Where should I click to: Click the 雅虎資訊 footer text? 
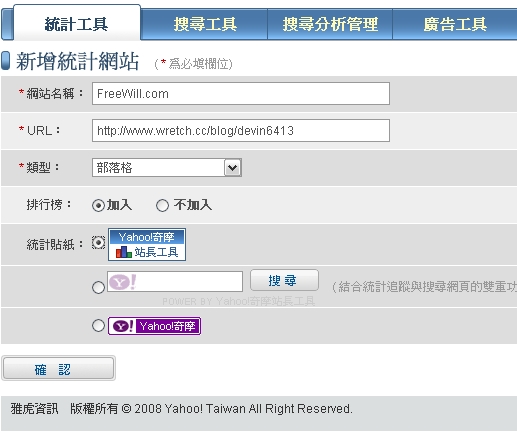(x=34, y=408)
